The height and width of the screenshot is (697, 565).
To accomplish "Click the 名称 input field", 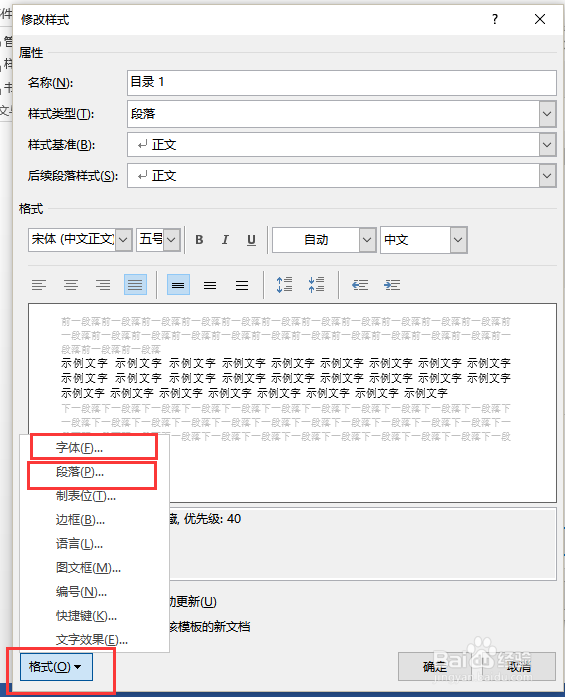I will pos(341,83).
